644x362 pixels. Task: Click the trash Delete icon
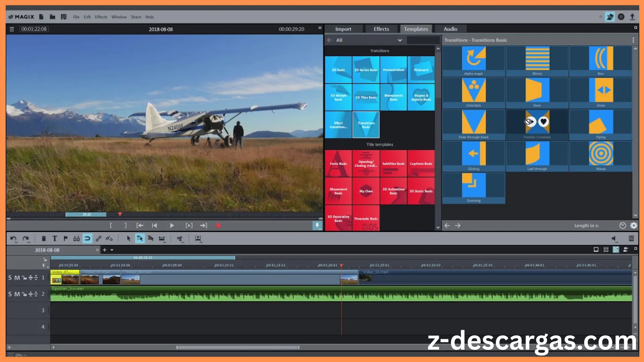44,239
